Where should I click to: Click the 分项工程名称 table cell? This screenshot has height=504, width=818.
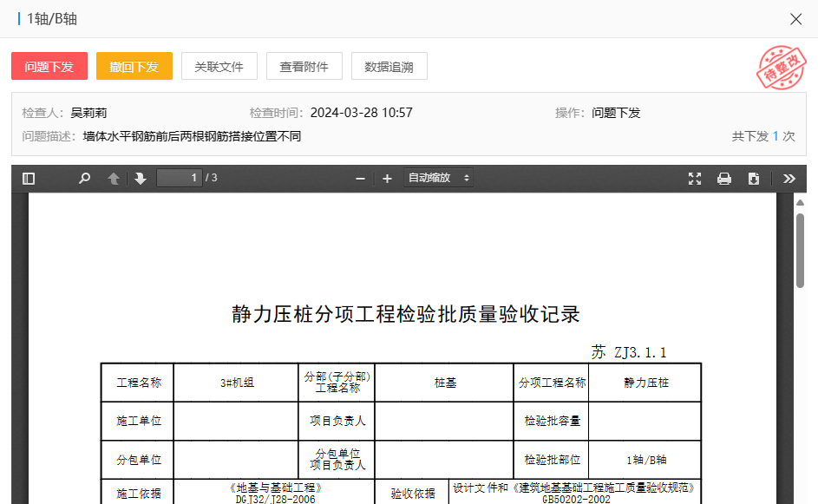[552, 383]
